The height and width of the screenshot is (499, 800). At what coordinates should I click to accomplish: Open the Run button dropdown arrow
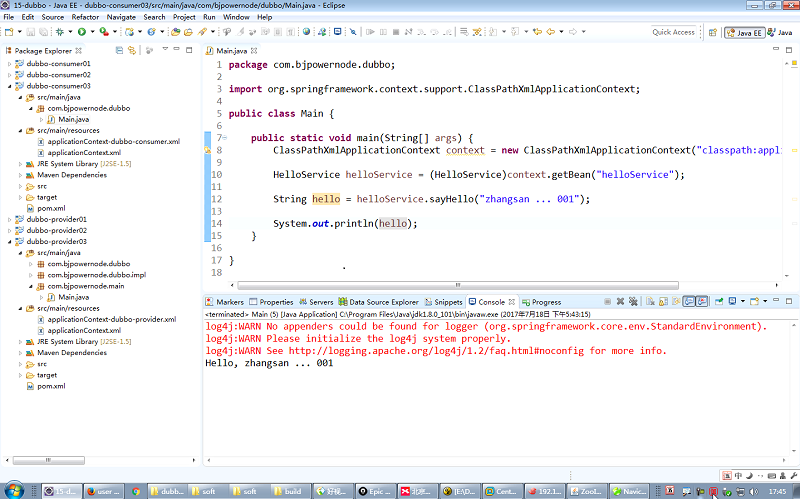point(93,32)
